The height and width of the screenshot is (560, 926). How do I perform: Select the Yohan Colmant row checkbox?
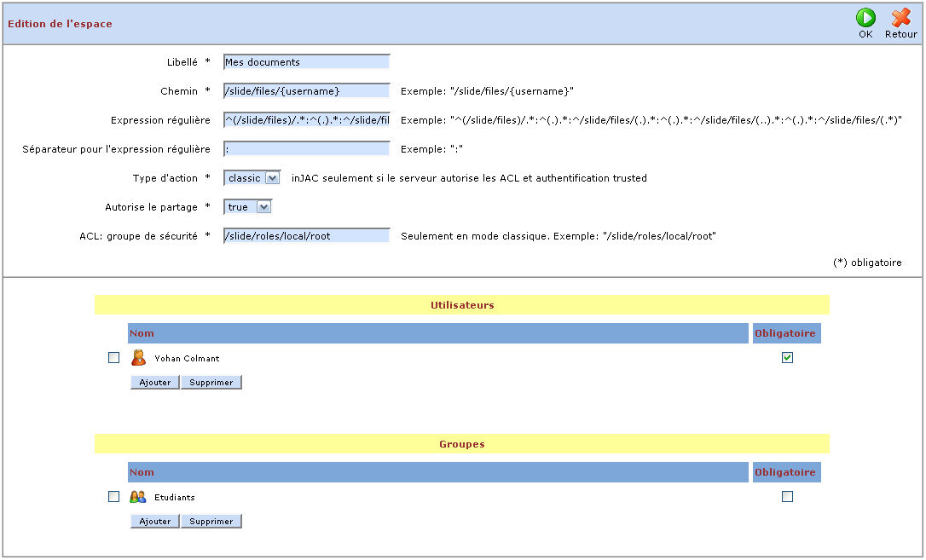tap(114, 358)
